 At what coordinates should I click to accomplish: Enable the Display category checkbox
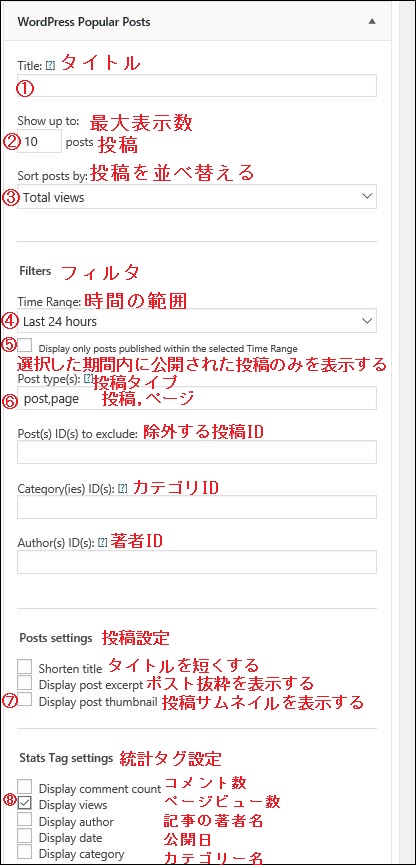tap(25, 852)
